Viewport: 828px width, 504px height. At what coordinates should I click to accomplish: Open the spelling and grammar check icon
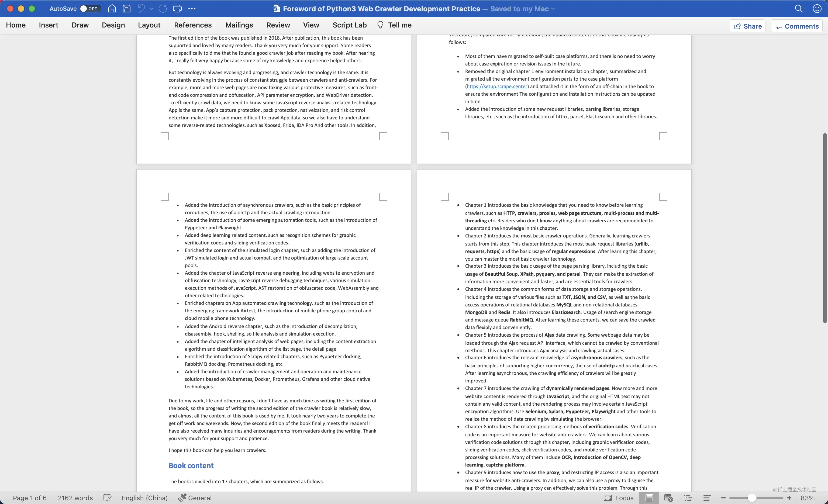pyautogui.click(x=107, y=498)
